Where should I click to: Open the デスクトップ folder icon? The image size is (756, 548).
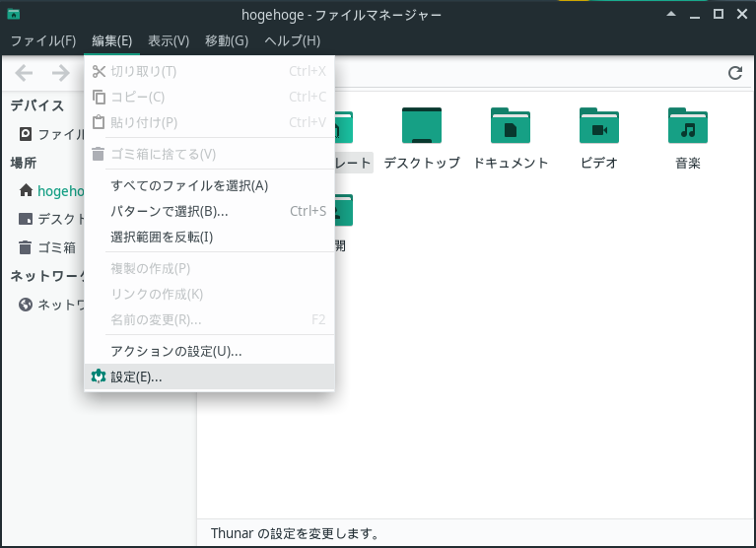tap(422, 125)
